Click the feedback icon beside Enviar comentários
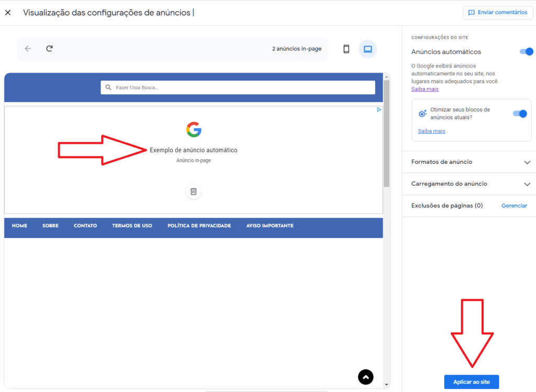 [472, 13]
